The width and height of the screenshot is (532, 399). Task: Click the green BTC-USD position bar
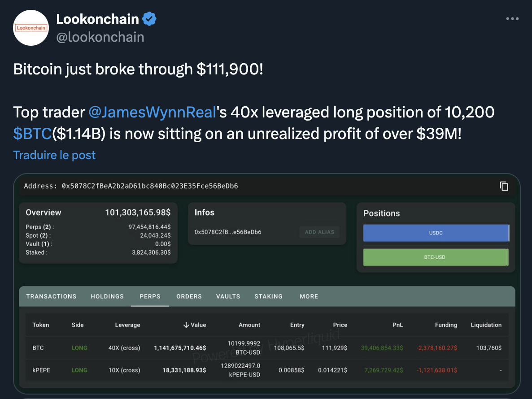[x=435, y=257]
